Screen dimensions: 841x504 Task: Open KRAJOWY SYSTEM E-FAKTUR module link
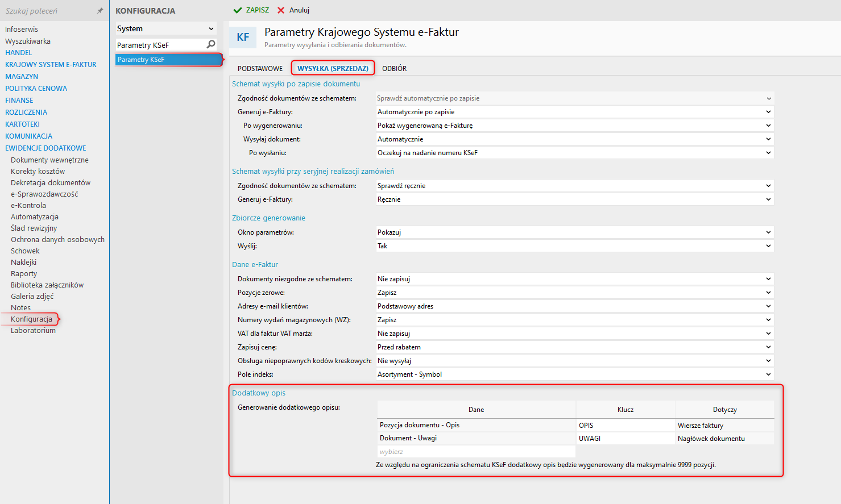click(51, 65)
